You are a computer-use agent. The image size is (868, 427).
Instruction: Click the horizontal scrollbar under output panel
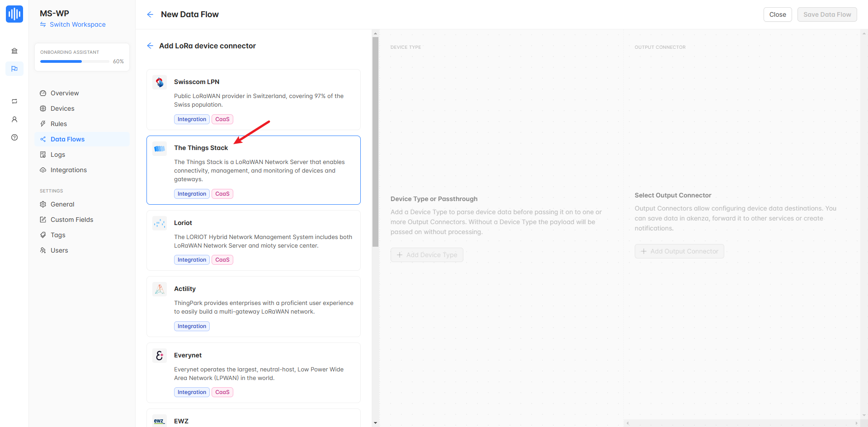(x=742, y=423)
